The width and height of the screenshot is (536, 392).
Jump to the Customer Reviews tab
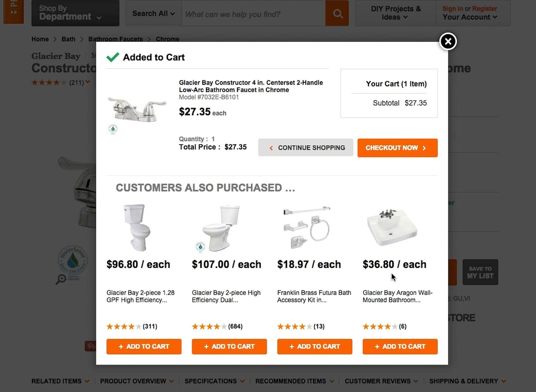(381, 381)
